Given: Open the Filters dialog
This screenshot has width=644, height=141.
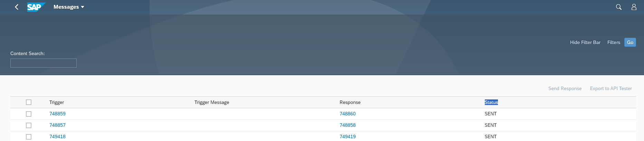Looking at the screenshot, I should tap(614, 42).
